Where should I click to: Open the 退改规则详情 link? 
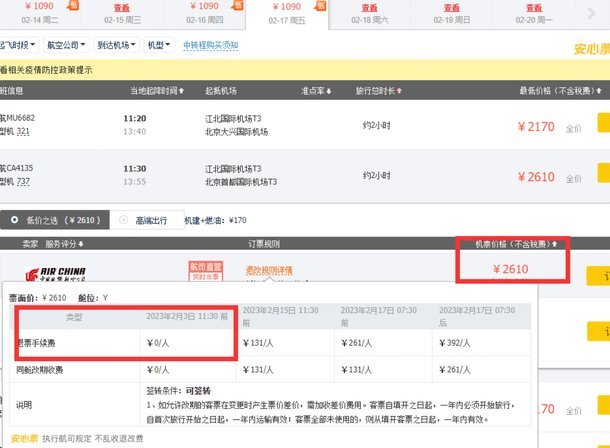[x=269, y=270]
